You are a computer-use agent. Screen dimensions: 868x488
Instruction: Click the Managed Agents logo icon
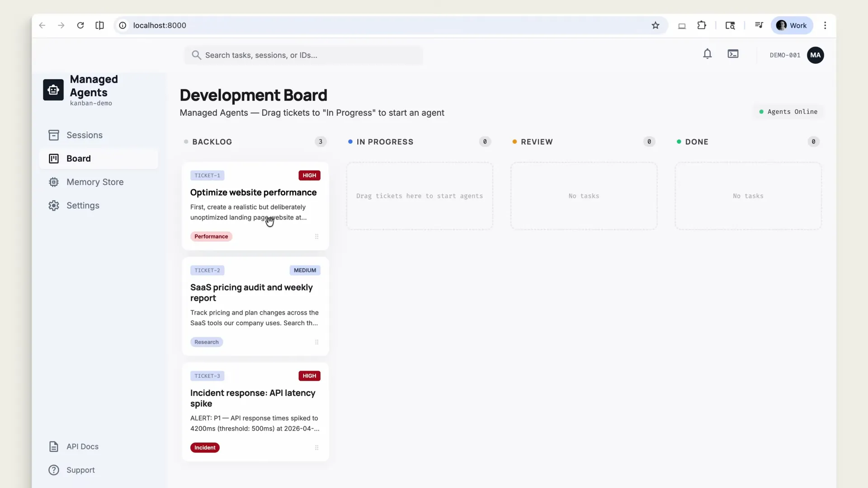(53, 89)
